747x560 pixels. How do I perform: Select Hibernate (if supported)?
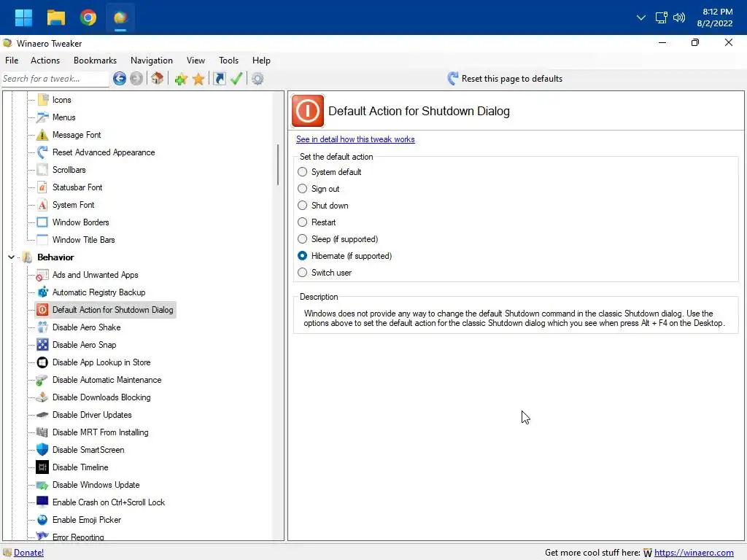tap(302, 256)
